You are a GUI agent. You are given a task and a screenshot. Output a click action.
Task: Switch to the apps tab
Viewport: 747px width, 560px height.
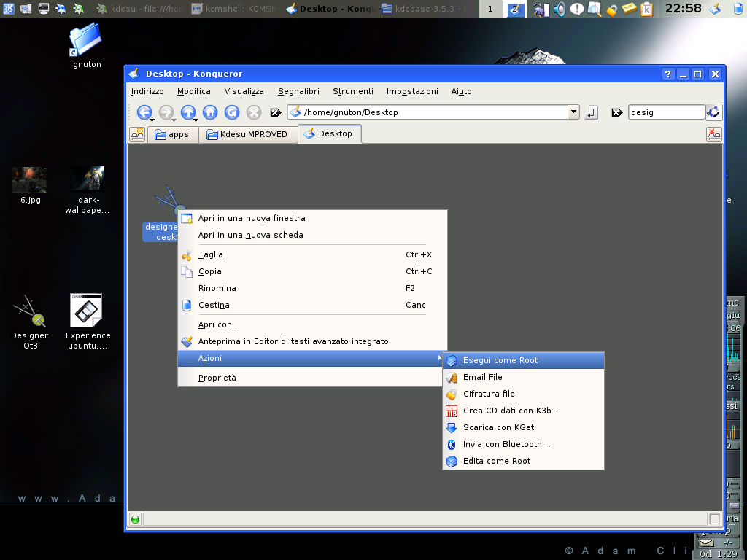[172, 134]
